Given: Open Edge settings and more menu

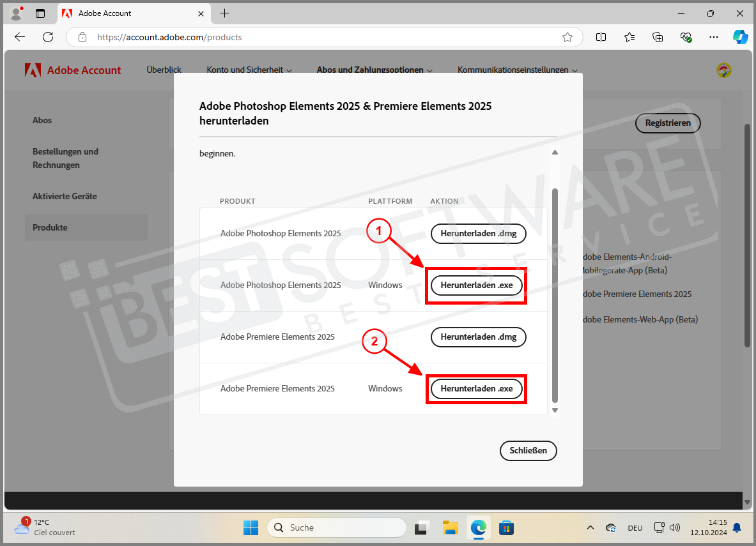Looking at the screenshot, I should (x=714, y=37).
